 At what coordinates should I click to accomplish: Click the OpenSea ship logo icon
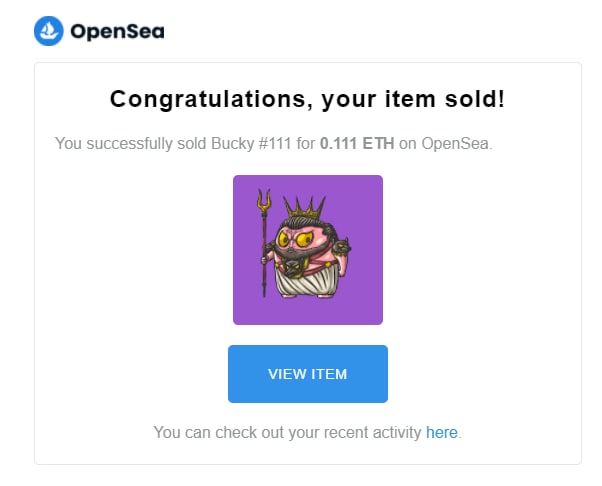point(49,31)
